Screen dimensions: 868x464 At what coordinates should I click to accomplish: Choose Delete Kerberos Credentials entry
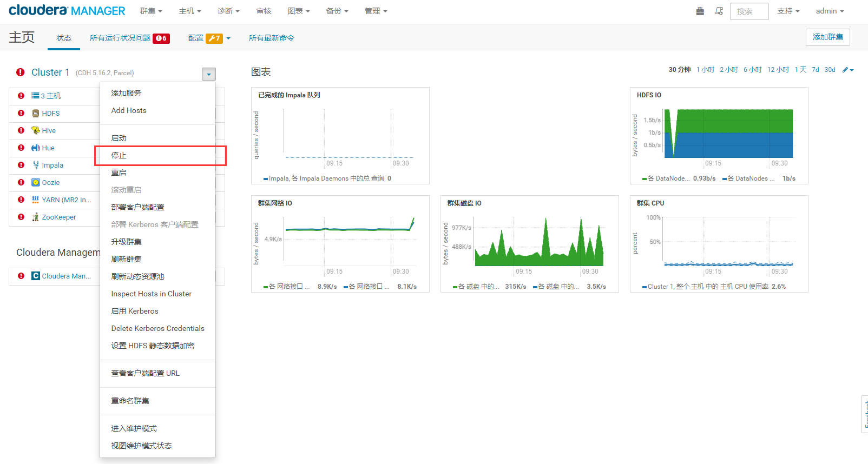coord(158,328)
